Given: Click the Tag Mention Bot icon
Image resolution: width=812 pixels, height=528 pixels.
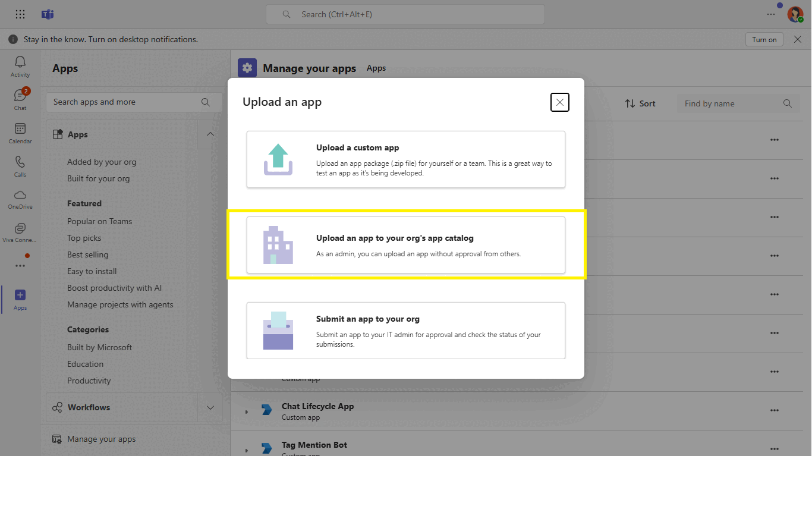Looking at the screenshot, I should [x=267, y=448].
